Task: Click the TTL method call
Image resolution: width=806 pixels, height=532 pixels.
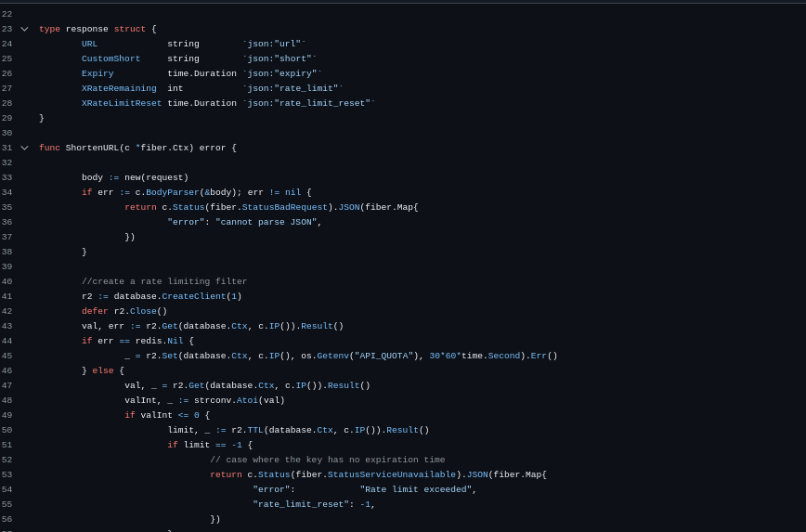Action: 255,430
